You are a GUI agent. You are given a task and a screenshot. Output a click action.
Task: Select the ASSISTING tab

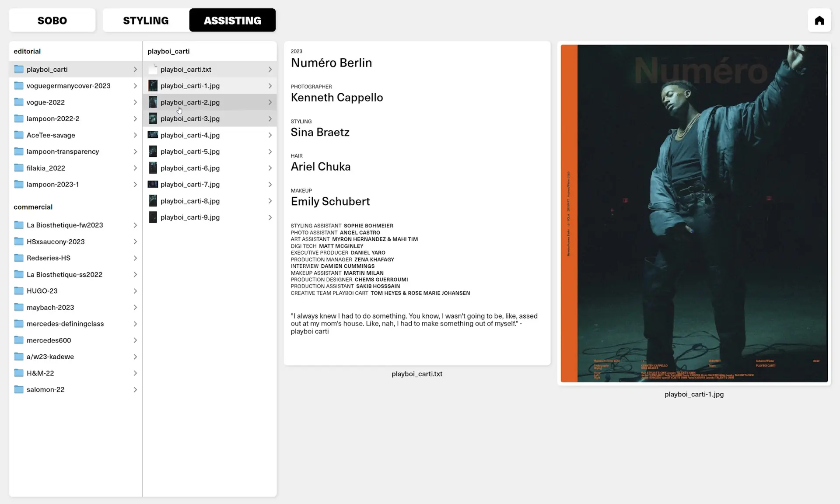(232, 20)
